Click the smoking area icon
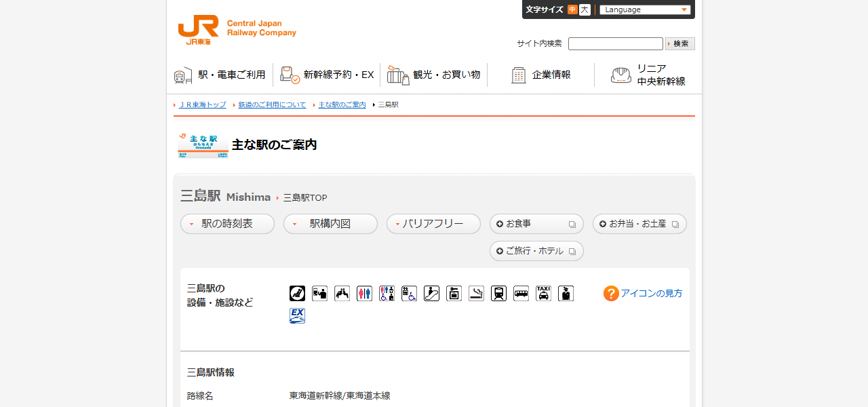868x407 pixels. pos(476,293)
